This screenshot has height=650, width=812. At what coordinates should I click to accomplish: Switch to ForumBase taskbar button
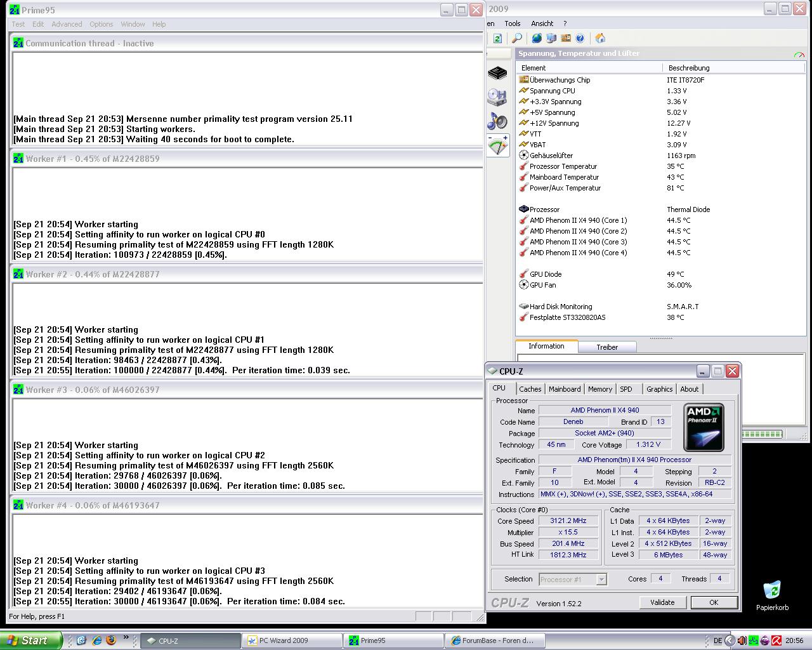[495, 640]
